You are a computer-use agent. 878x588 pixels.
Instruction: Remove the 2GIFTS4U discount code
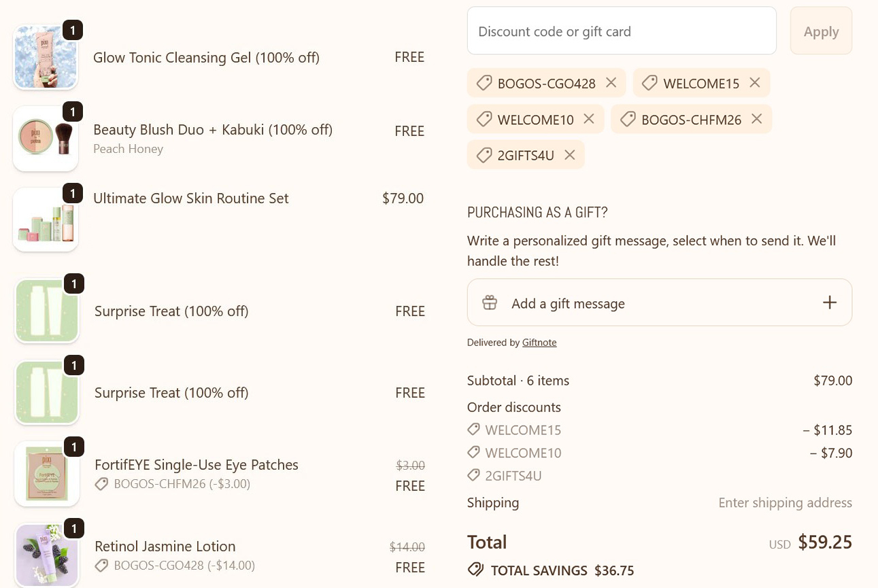(569, 155)
